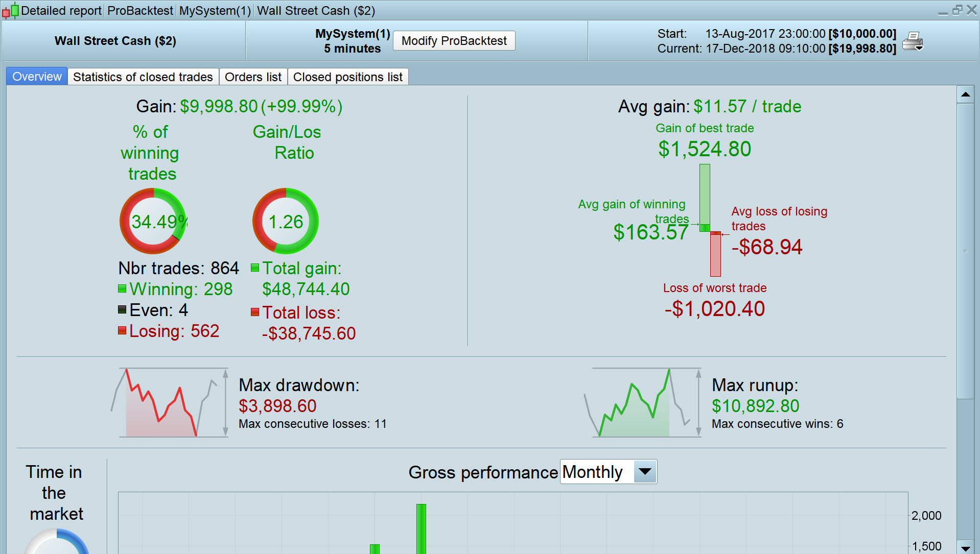Click the Modify ProBacktest button
The image size is (980, 554).
[454, 41]
